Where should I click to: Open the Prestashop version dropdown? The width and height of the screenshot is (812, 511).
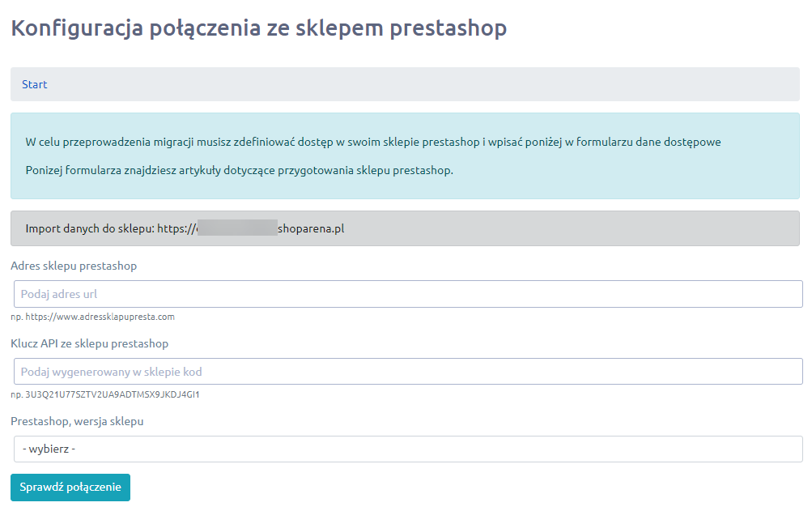[408, 449]
